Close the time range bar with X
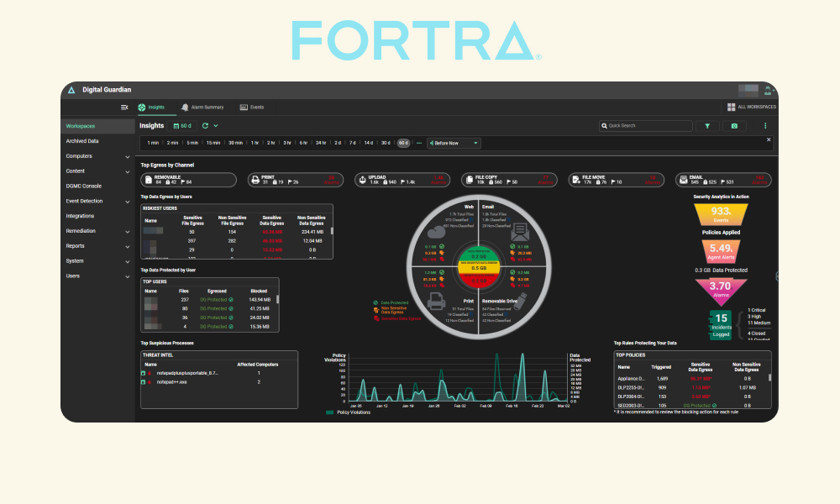840x504 pixels. coord(769,139)
